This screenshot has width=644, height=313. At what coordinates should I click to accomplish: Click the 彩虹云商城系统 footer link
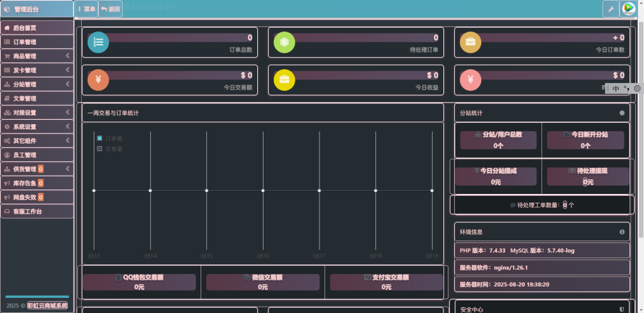(47, 305)
